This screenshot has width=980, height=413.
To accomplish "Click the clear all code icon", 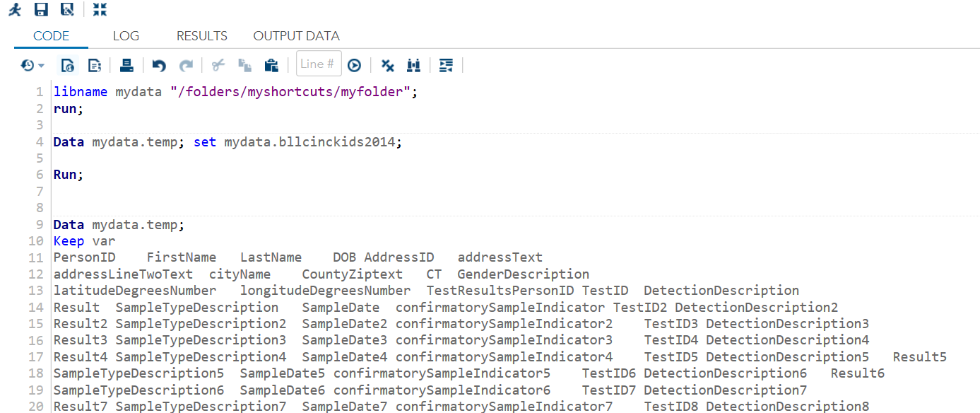I will click(x=387, y=65).
